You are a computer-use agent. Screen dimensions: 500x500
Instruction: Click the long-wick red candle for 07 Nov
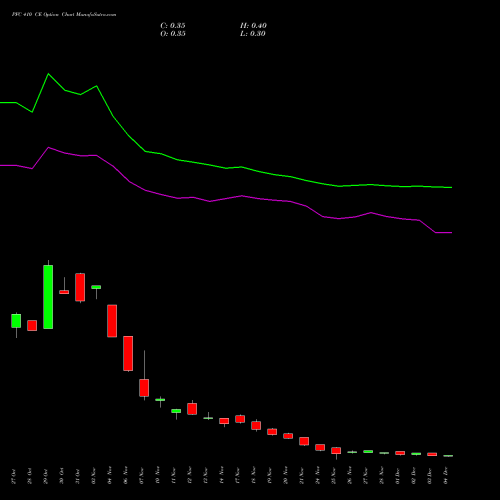tap(144, 388)
